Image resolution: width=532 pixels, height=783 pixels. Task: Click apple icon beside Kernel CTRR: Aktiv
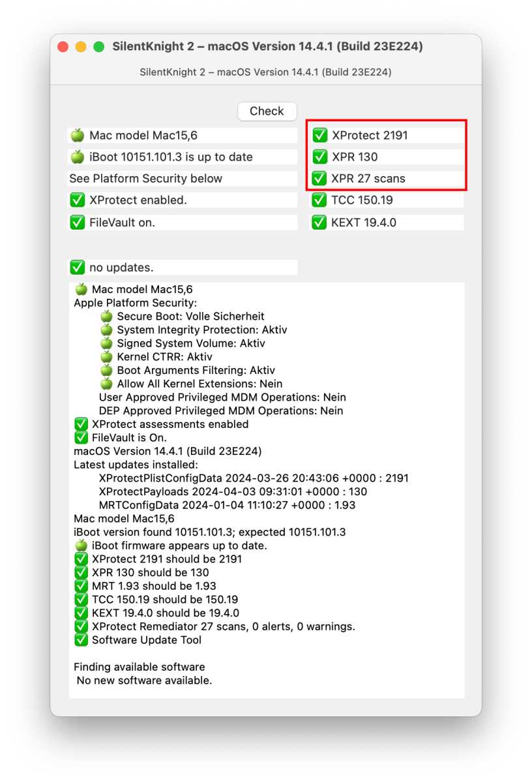coord(106,357)
